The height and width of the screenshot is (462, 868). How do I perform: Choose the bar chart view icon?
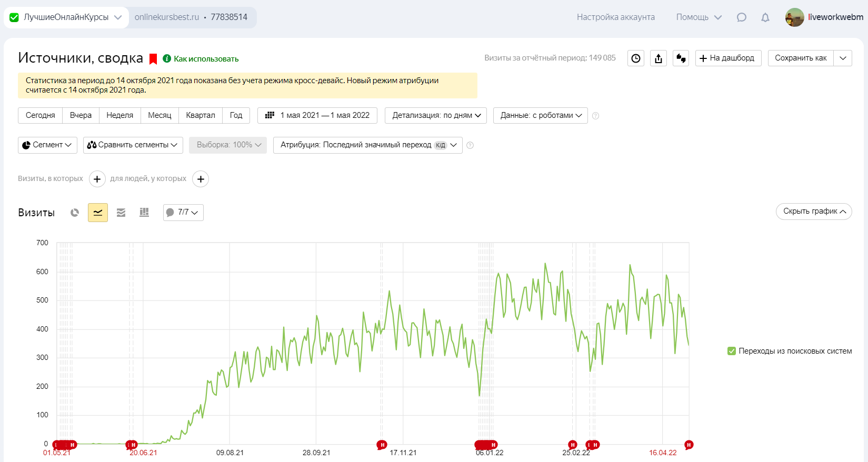pos(144,213)
